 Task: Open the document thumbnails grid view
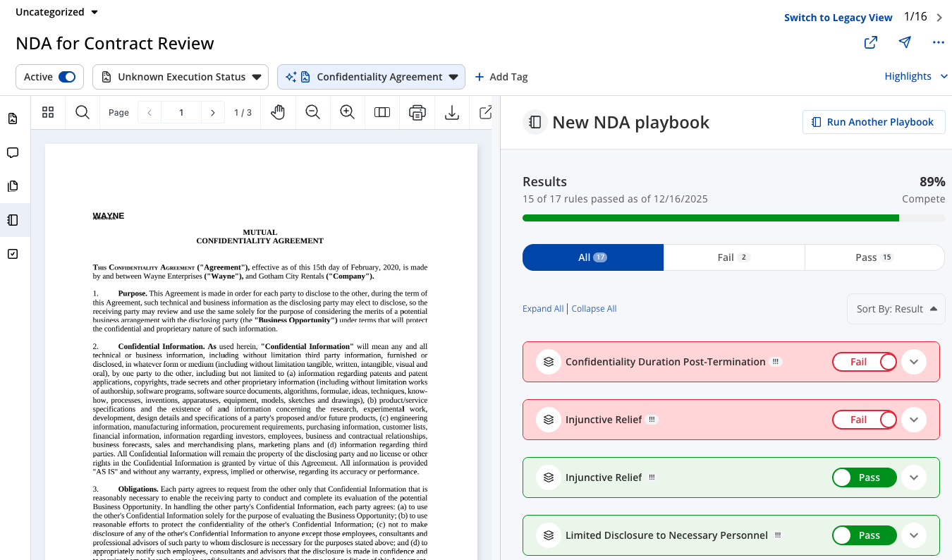point(47,112)
